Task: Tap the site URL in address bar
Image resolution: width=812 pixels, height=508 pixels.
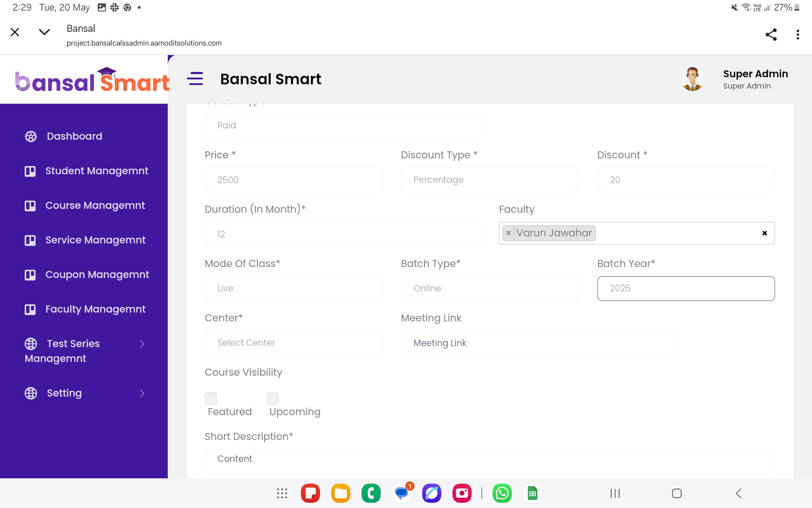Action: tap(144, 43)
